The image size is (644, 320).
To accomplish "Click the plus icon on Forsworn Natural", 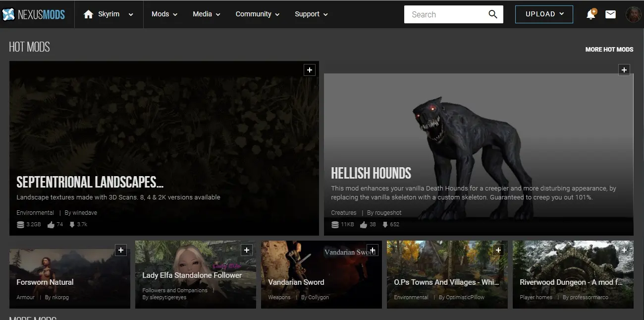I will (x=121, y=250).
